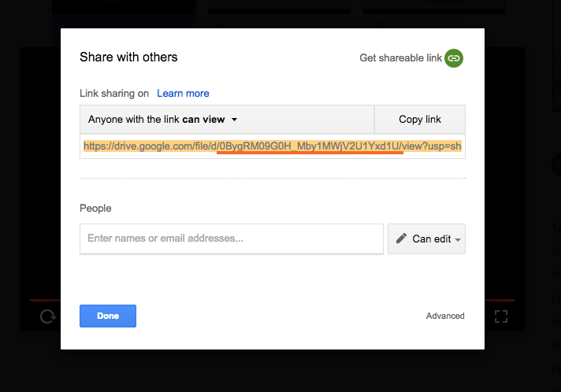
Task: Click the green shareable link icon
Action: (x=453, y=57)
